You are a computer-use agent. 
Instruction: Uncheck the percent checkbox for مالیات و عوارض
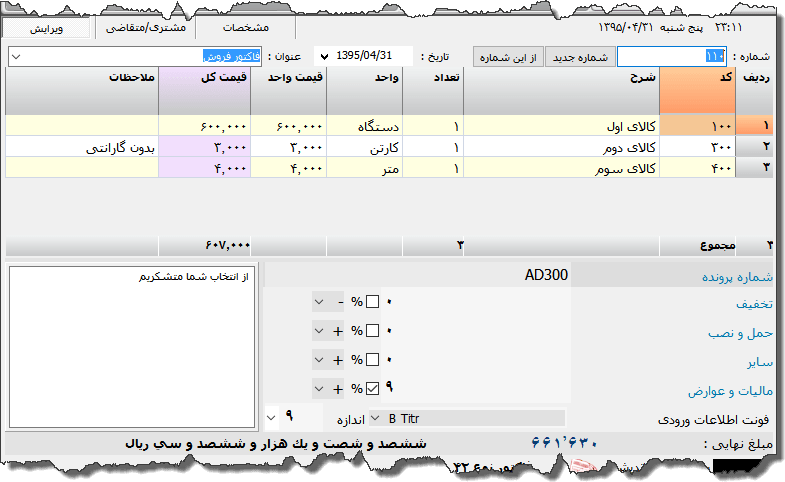[x=372, y=388]
